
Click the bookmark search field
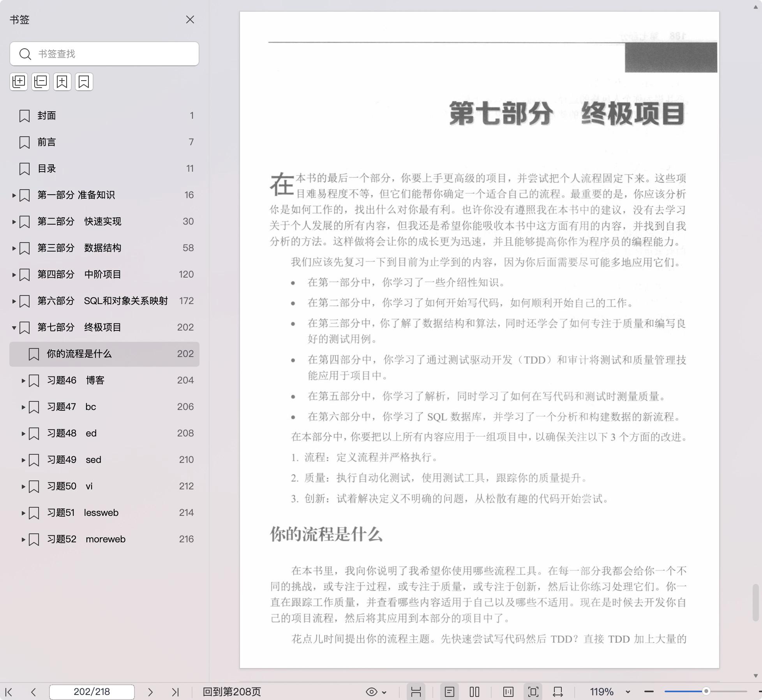point(104,54)
